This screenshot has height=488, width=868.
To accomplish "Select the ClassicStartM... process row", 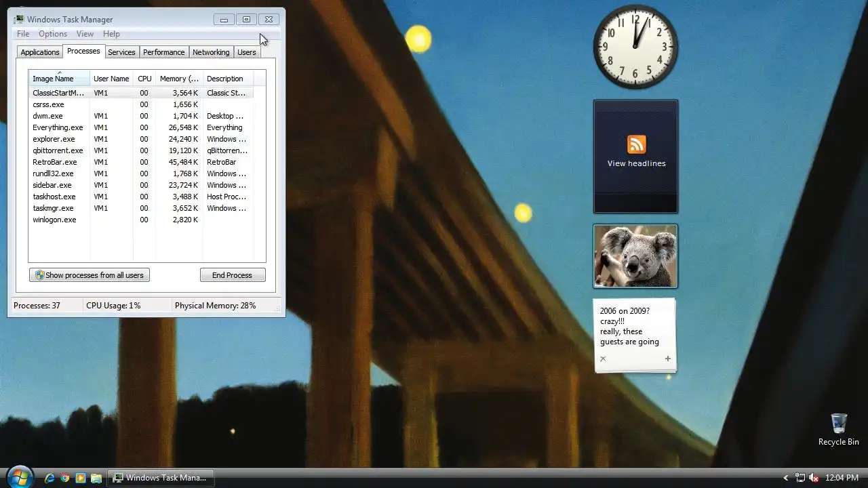I will (x=141, y=93).
